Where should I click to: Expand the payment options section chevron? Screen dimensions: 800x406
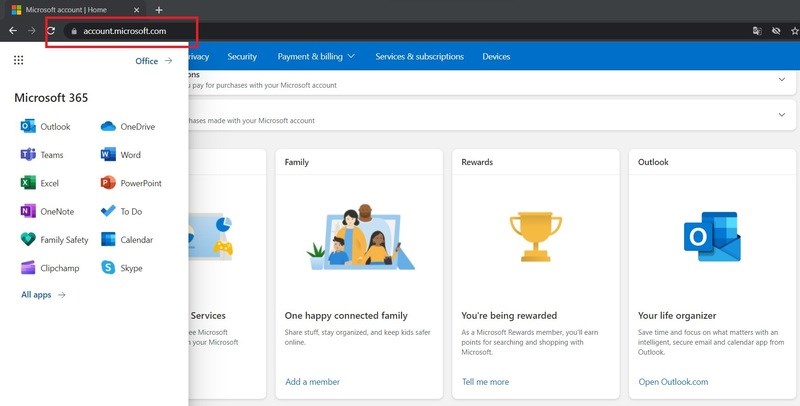(x=782, y=80)
